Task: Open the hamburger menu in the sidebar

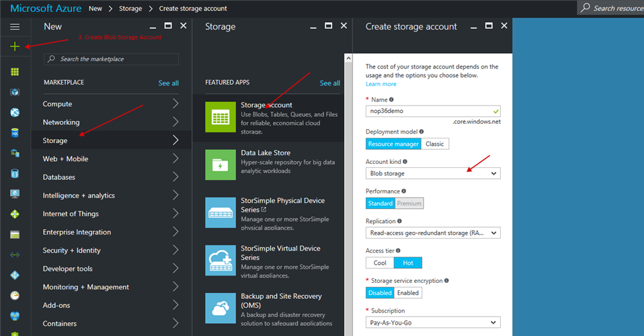Action: pyautogui.click(x=15, y=27)
